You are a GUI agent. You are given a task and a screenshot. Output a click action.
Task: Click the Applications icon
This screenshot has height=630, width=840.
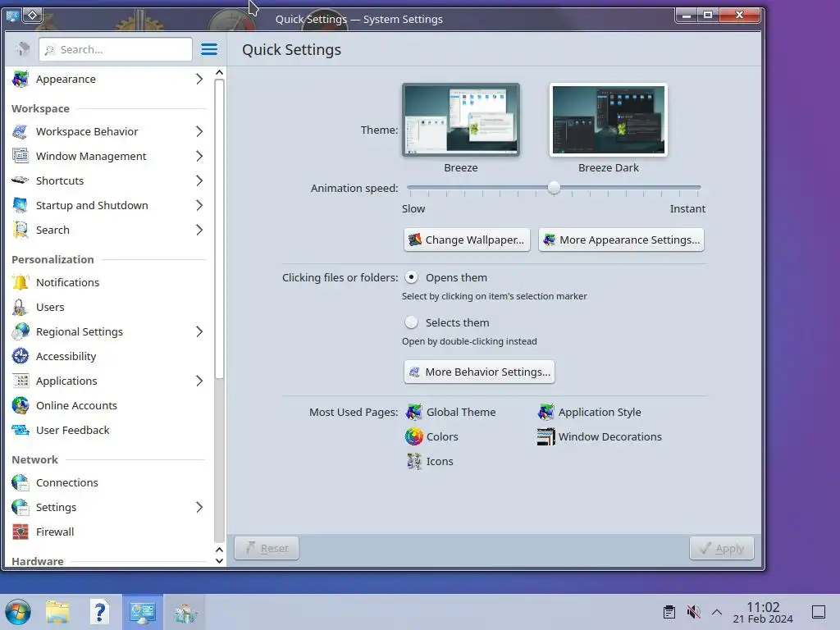tap(21, 381)
